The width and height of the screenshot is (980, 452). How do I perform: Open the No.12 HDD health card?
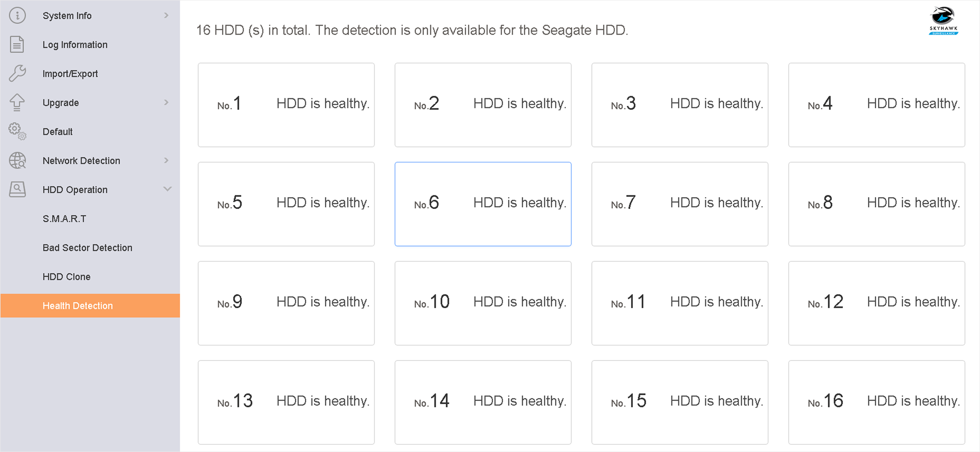point(876,303)
